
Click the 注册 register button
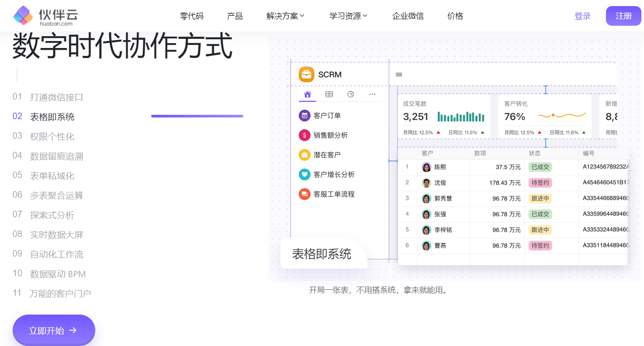coord(623,16)
